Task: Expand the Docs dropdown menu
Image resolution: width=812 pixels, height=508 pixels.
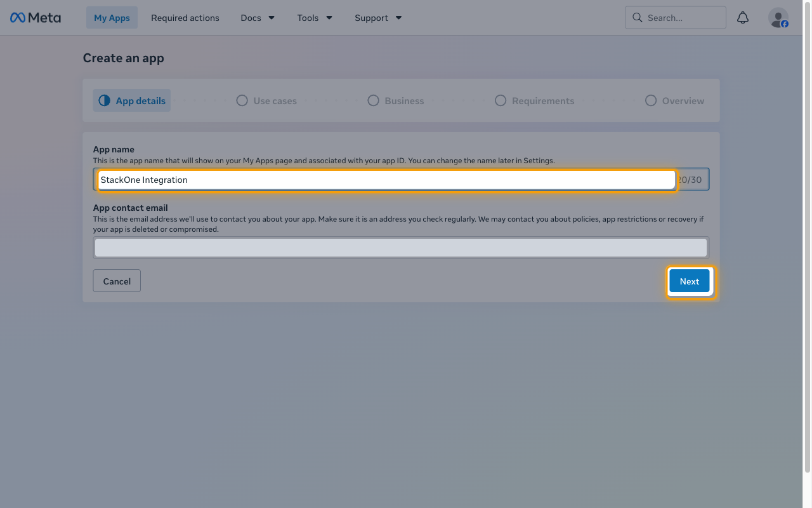Action: point(258,18)
